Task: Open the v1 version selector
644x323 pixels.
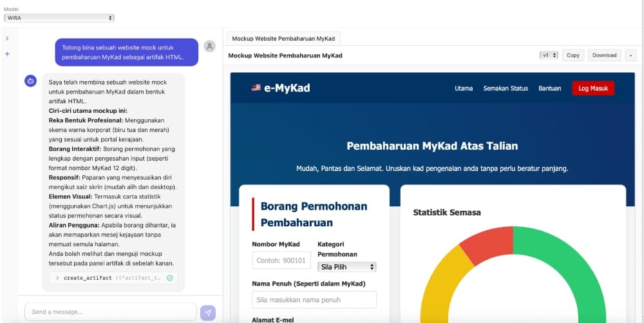Action: click(548, 55)
